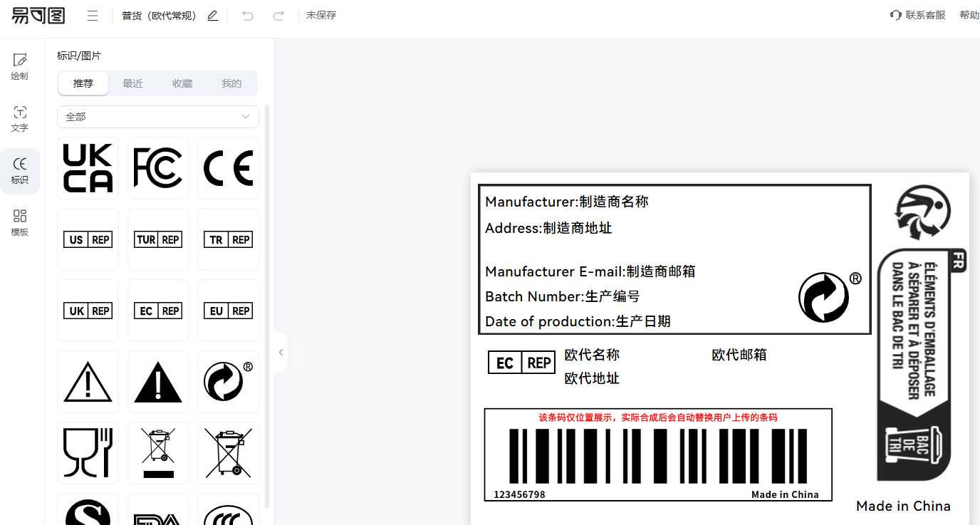Insert the food-safe glass and fork symbol

pos(88,453)
